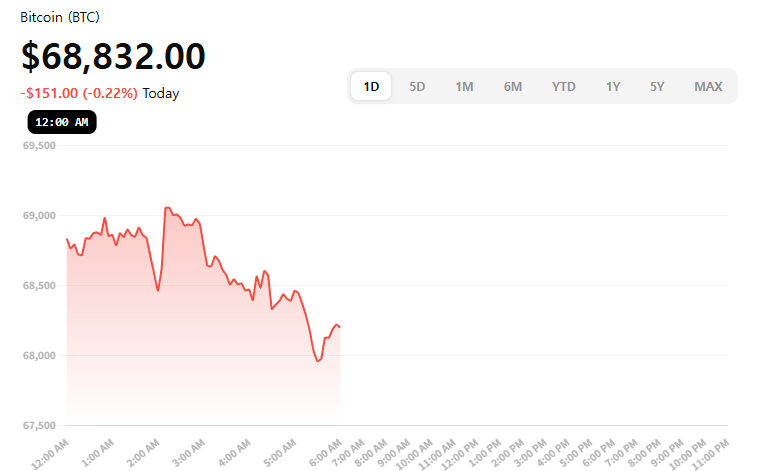Click the 69,500 y-axis label
Screen dimensions: 758x471
[38, 145]
